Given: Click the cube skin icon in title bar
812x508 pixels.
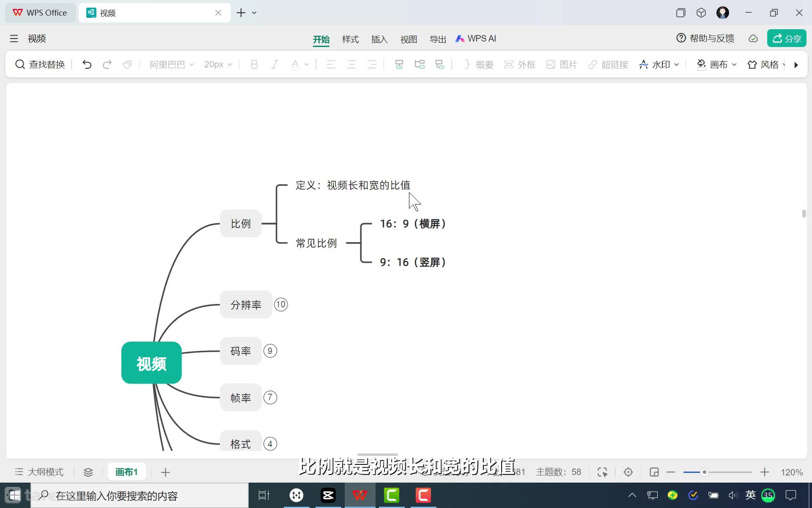Looking at the screenshot, I should (x=701, y=13).
